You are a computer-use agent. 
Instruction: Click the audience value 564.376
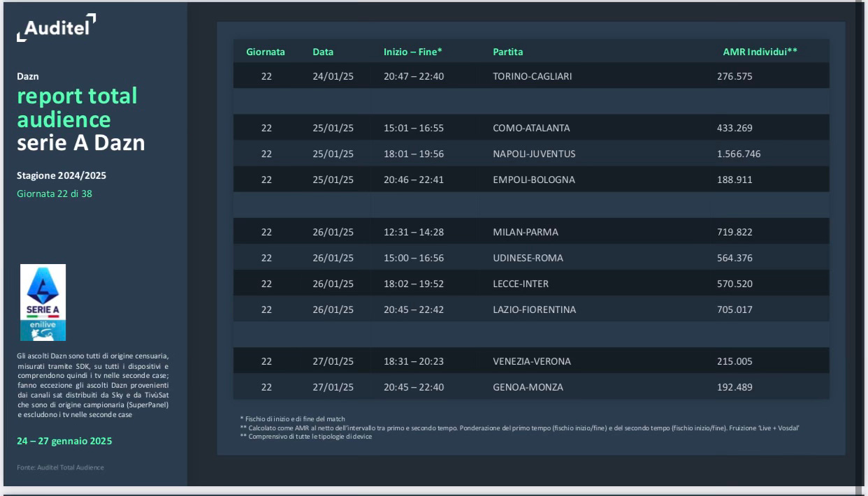click(735, 258)
